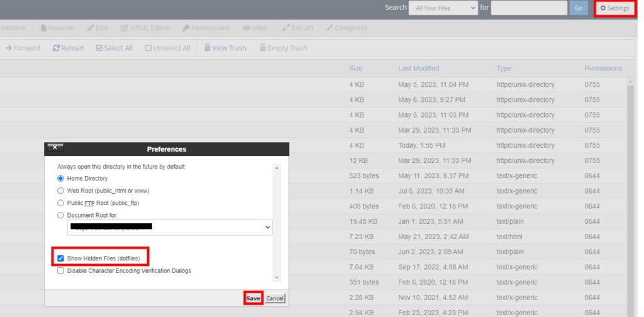This screenshot has width=644, height=317.
Task: Click the Restore toolbar item
Action: tap(13, 28)
